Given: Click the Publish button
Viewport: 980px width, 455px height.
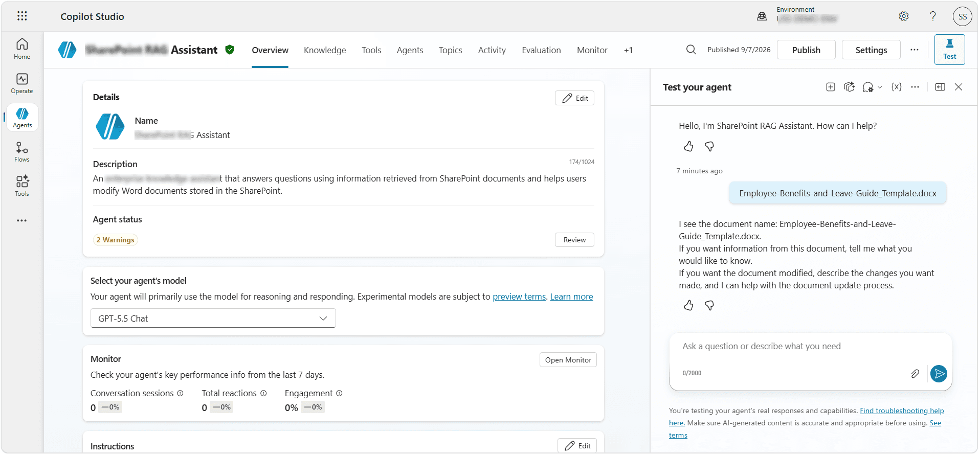Looking at the screenshot, I should [x=806, y=50].
